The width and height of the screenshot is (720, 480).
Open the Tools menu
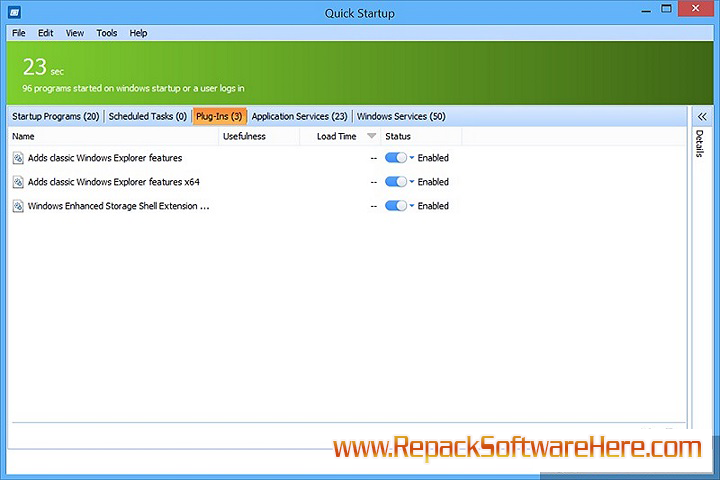(107, 33)
